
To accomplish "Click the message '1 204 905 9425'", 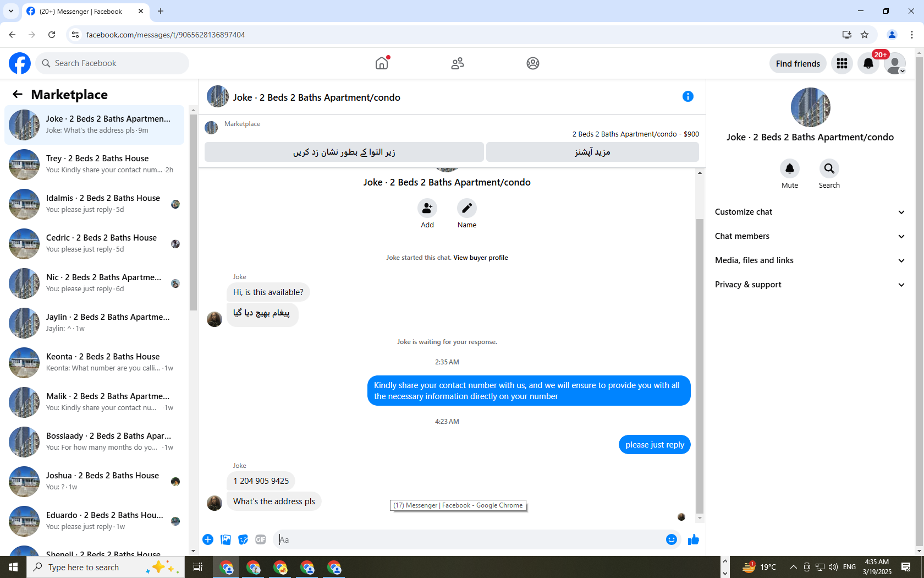I will click(261, 481).
